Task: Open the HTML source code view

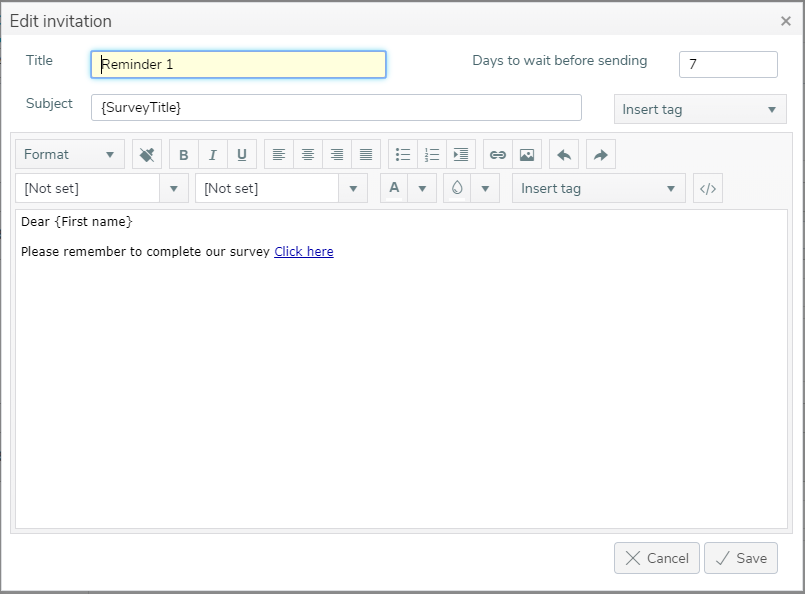Action: 708,188
